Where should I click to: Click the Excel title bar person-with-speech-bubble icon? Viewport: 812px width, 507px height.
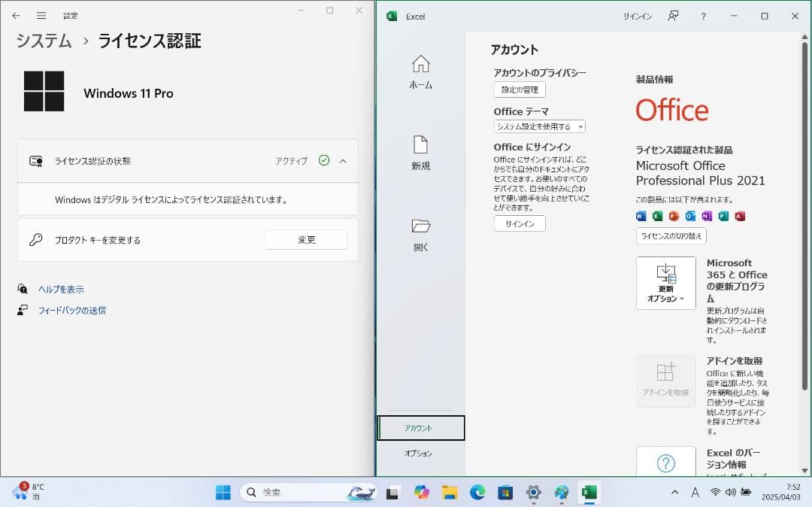(x=673, y=16)
